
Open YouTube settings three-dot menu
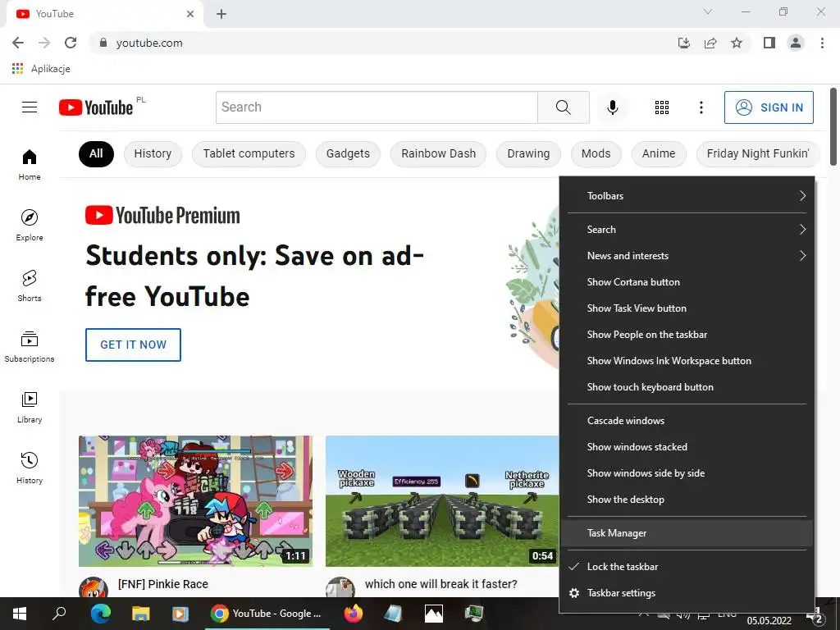[701, 107]
